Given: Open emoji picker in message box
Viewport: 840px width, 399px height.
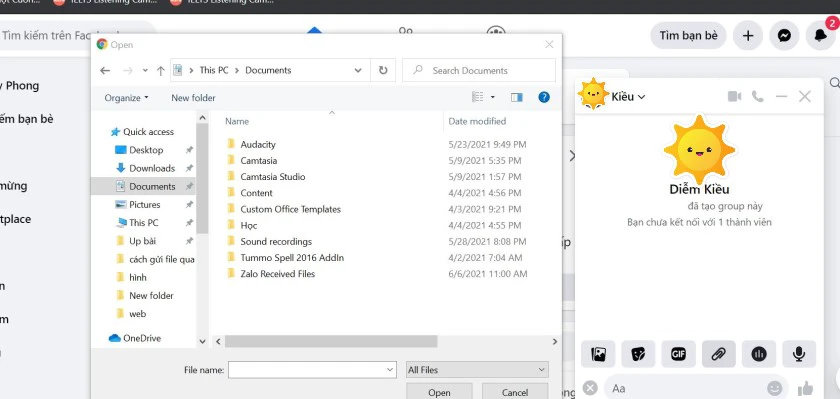Looking at the screenshot, I should (x=774, y=388).
